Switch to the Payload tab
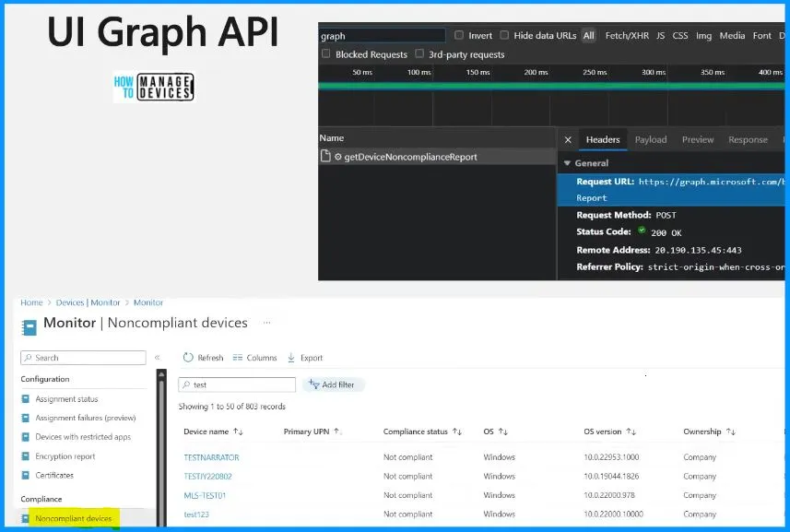 pyautogui.click(x=651, y=139)
